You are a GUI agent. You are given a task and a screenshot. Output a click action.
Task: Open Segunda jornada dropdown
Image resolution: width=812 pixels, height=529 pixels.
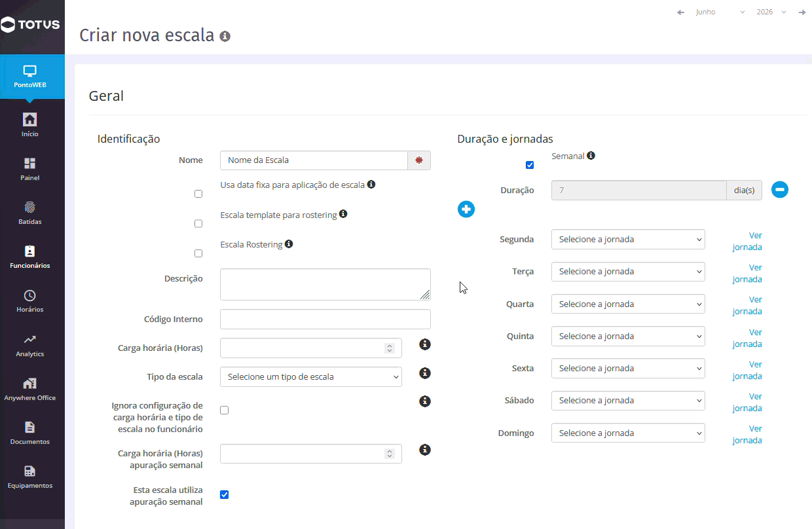[628, 239]
